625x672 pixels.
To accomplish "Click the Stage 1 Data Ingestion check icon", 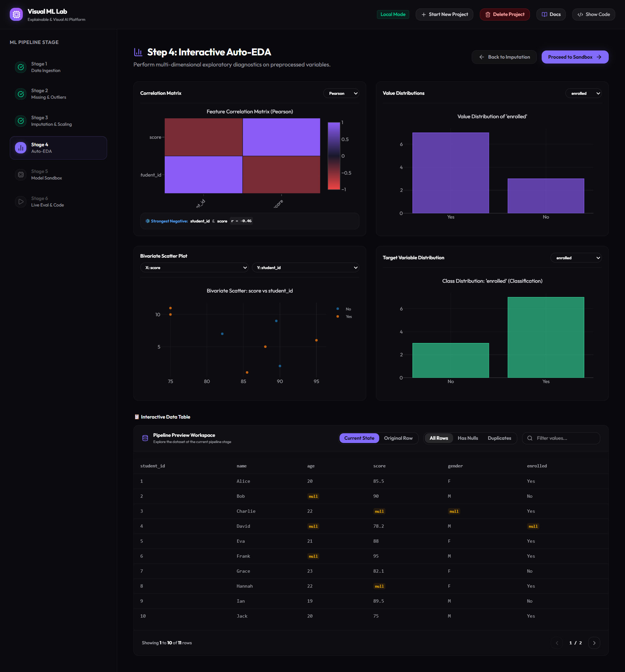I will point(21,67).
